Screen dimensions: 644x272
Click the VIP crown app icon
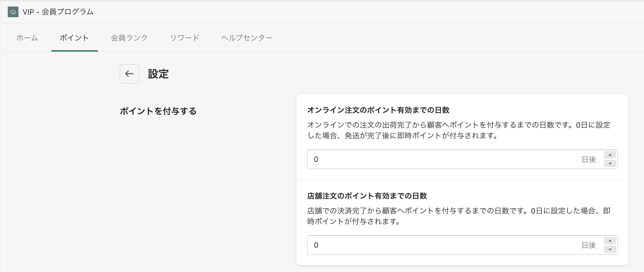(x=13, y=12)
